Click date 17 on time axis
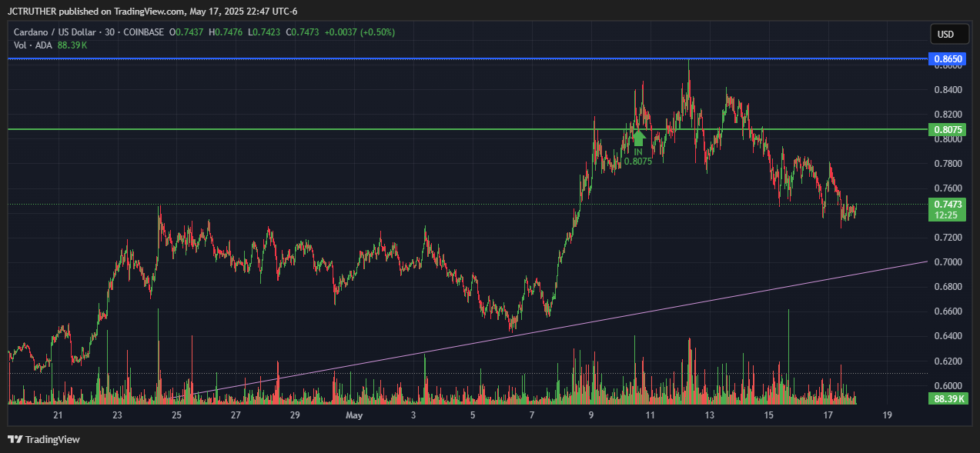Screen dimensions: 980x453 [828, 415]
